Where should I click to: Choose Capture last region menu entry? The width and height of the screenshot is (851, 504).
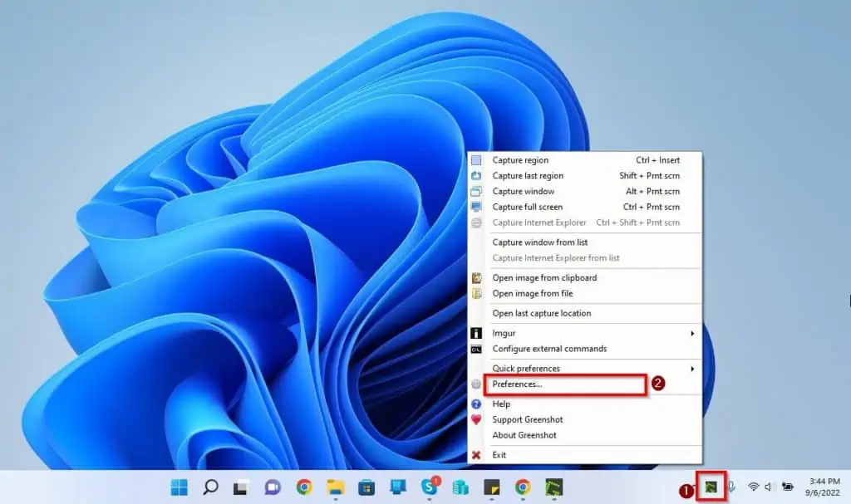click(528, 176)
